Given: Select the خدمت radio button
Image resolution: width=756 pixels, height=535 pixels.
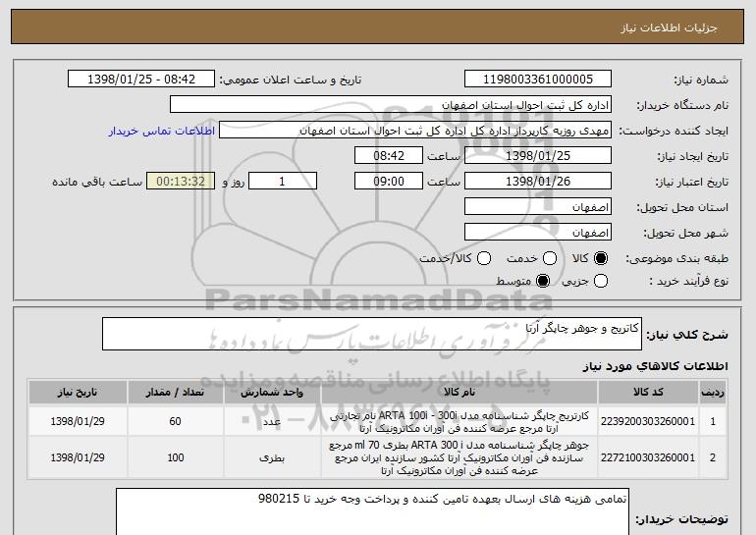Looking at the screenshot, I should [x=550, y=258].
